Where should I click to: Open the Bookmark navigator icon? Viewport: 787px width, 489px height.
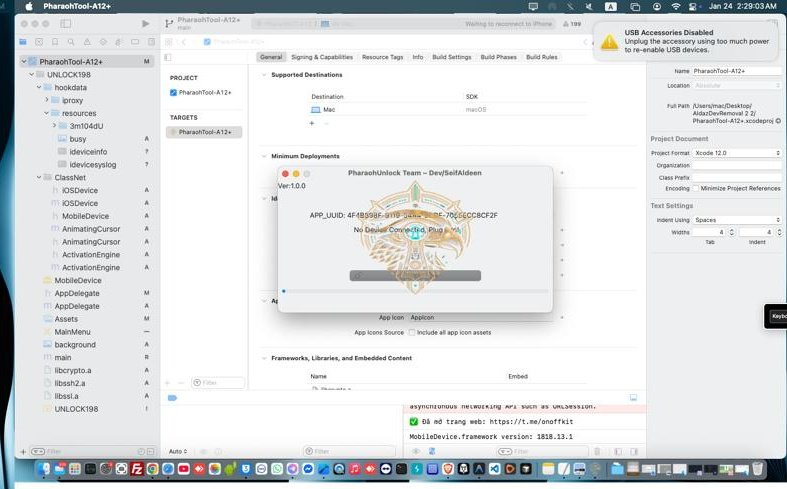pos(55,42)
